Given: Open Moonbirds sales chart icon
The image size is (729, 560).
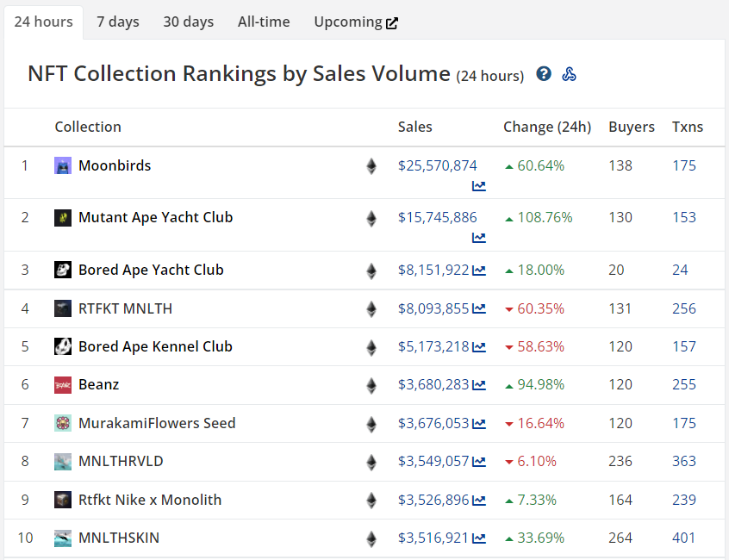Looking at the screenshot, I should click(x=479, y=186).
